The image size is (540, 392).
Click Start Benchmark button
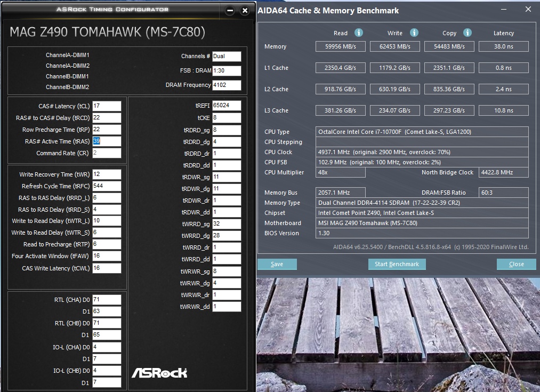click(x=397, y=264)
